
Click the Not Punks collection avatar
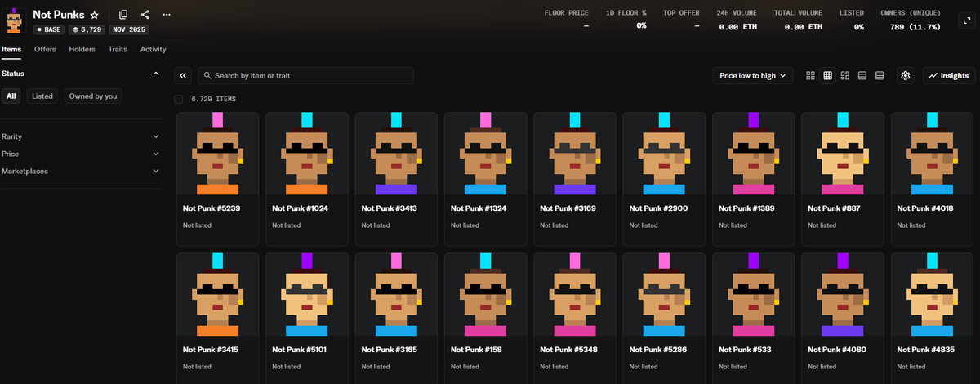pos(14,20)
